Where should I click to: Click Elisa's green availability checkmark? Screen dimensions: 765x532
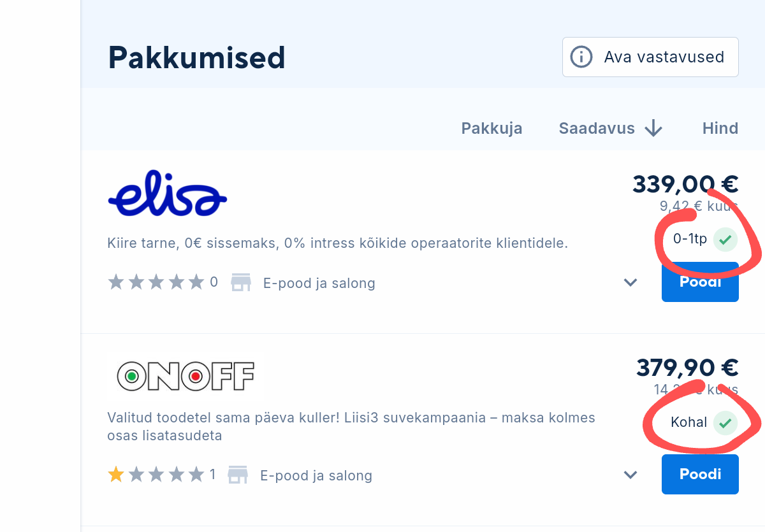point(725,240)
